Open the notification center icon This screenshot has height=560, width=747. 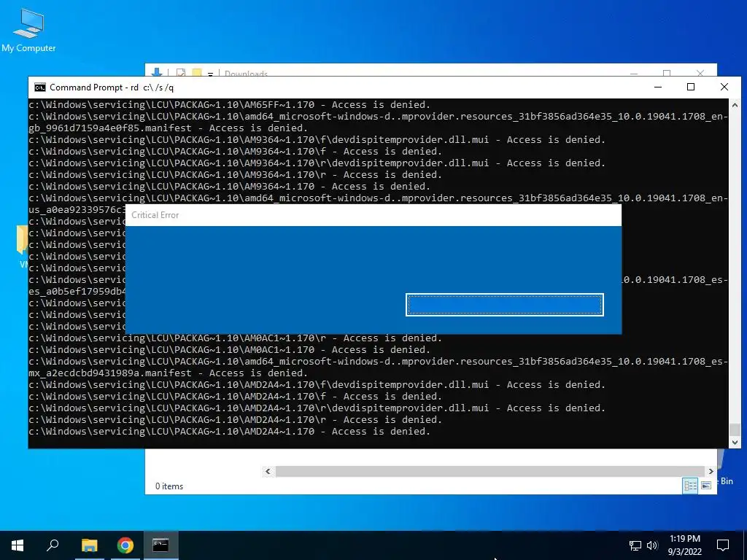click(x=723, y=545)
